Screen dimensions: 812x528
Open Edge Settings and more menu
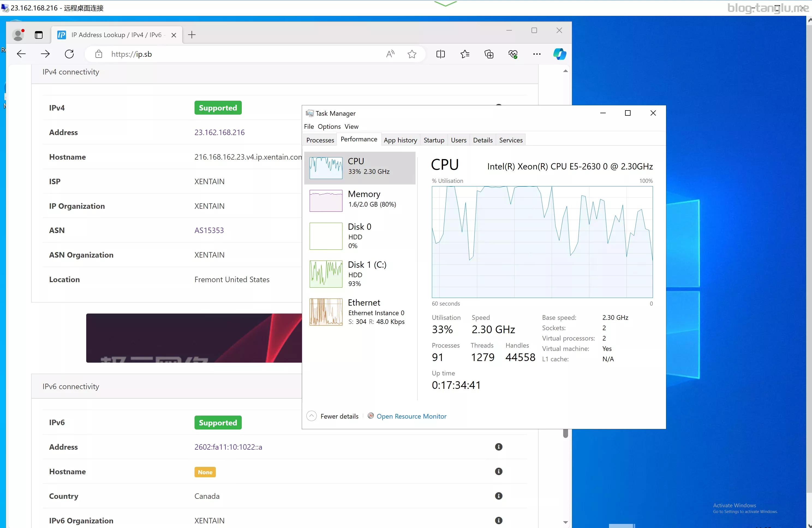(x=537, y=54)
